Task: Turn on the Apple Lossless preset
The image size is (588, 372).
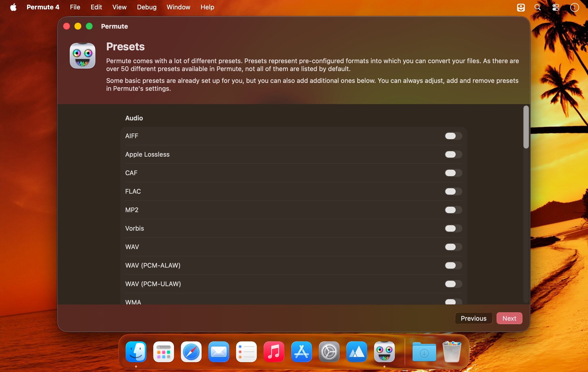Action: coord(453,154)
